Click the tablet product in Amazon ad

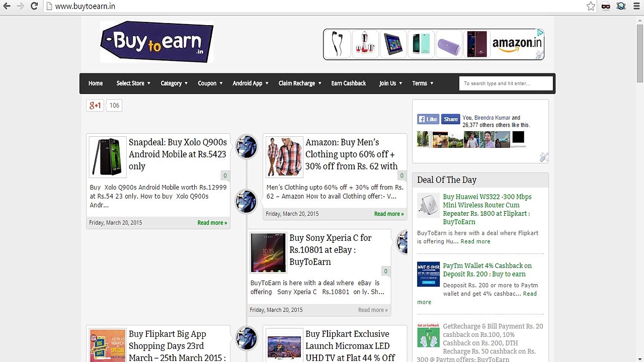[x=393, y=44]
